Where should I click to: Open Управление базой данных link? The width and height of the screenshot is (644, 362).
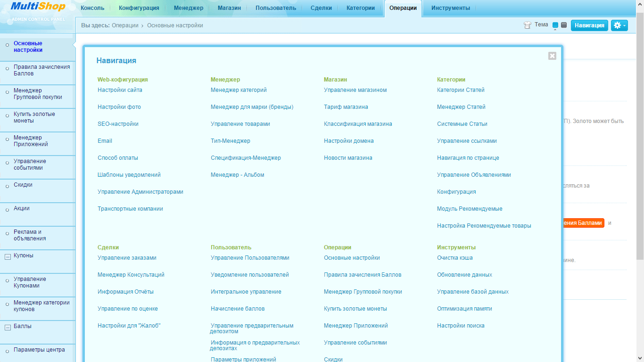pyautogui.click(x=473, y=292)
